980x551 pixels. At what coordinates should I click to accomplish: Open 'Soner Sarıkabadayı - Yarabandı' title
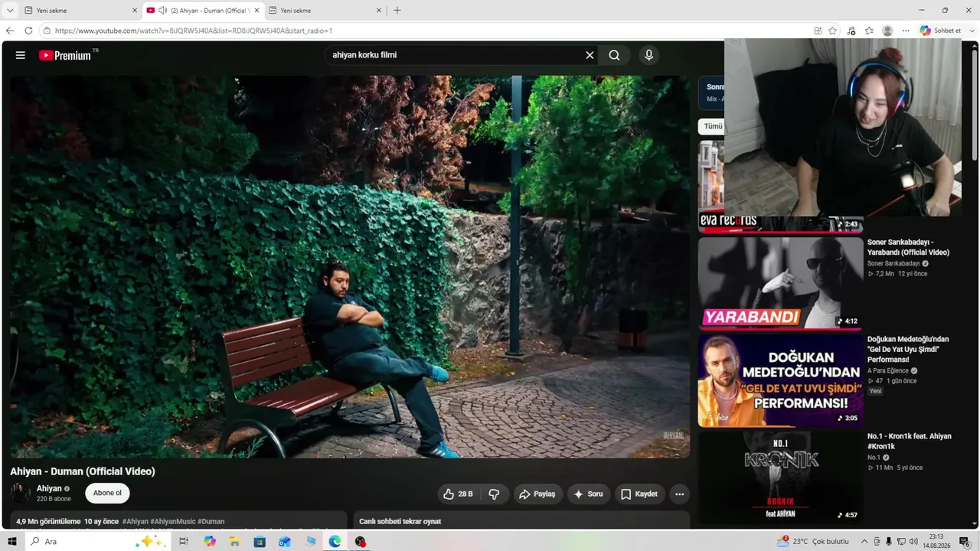click(x=908, y=247)
